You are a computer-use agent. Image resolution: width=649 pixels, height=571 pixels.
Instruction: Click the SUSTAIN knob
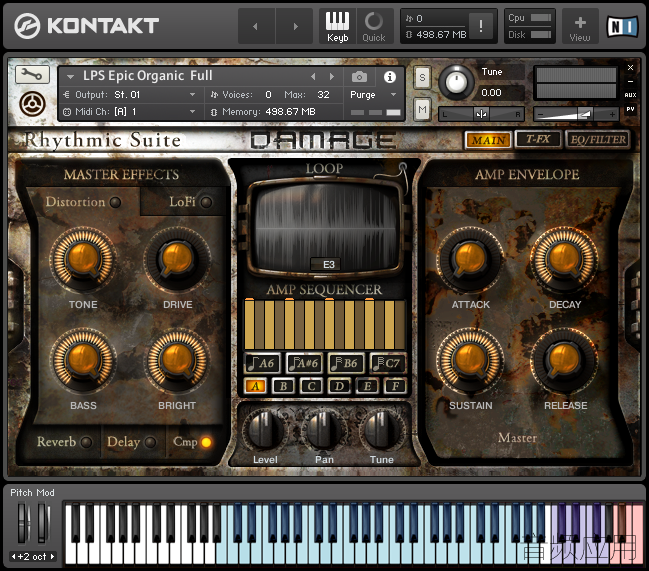click(470, 360)
